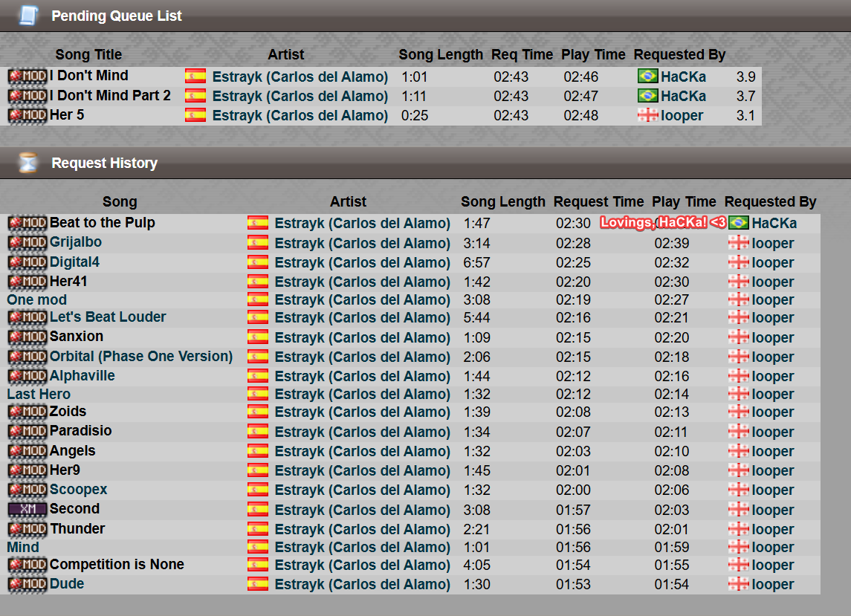Click the Song Title column header
Viewport: 851px width, 616px height.
pos(88,55)
